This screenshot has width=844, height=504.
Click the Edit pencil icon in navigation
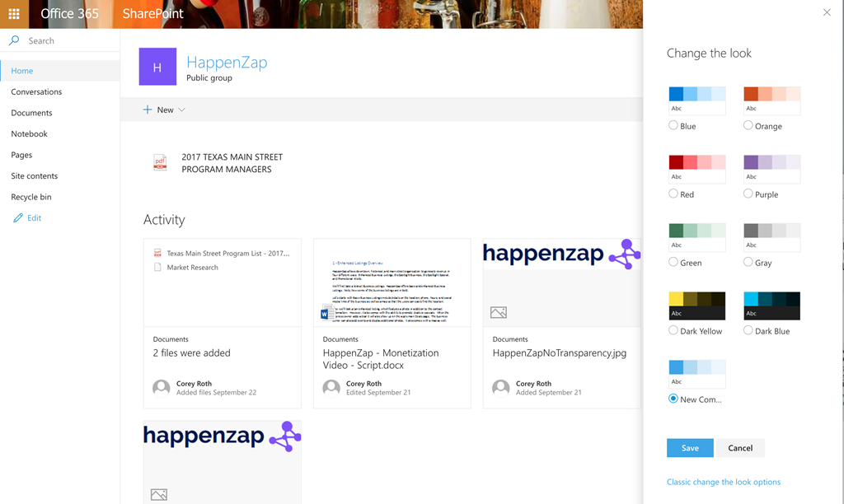[x=18, y=218]
